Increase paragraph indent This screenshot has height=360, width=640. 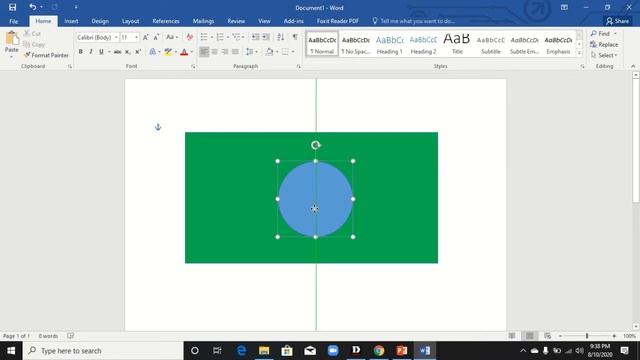[x=266, y=38]
